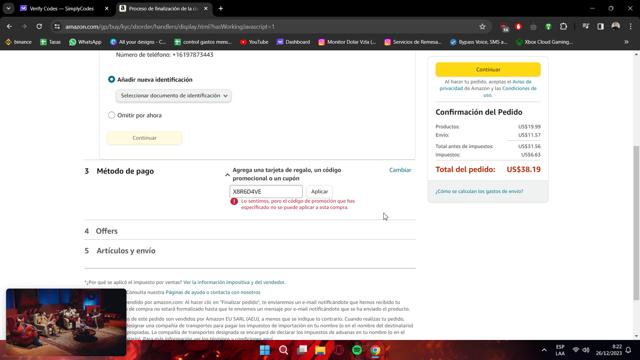This screenshot has height=360, width=640.
Task: Open Ver la información impositiva link
Action: pos(234,282)
